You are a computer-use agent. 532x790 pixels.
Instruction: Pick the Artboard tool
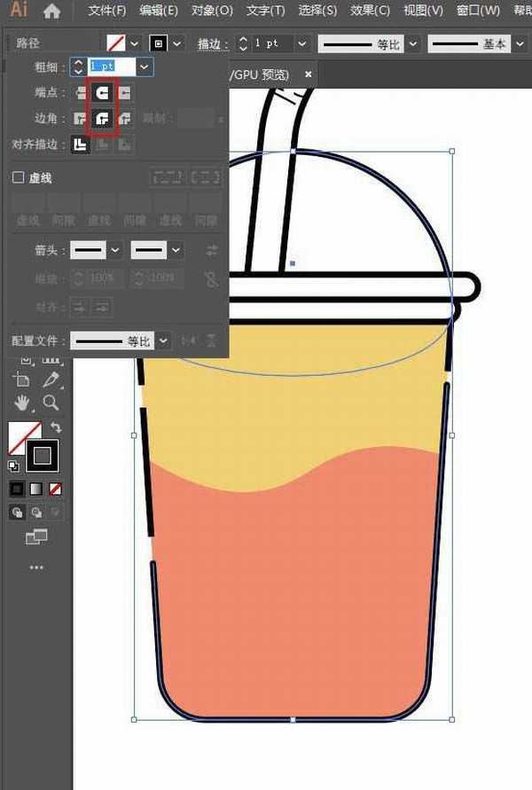21,379
